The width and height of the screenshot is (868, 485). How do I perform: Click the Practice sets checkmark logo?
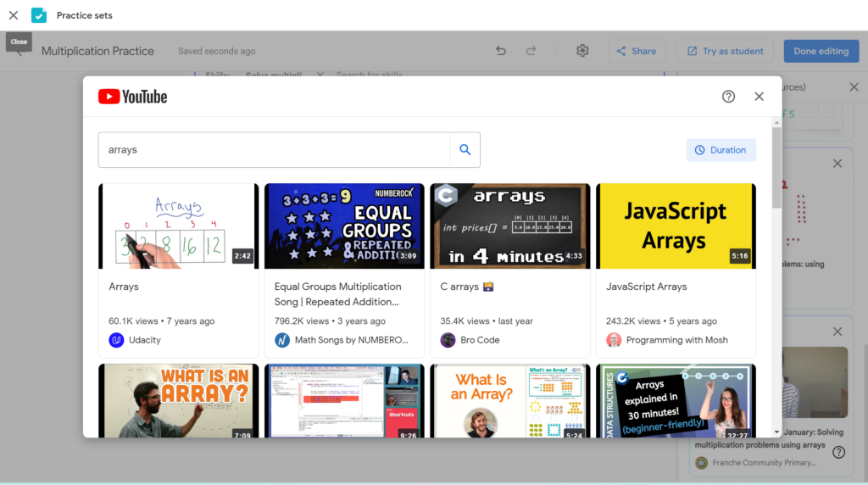coord(39,15)
